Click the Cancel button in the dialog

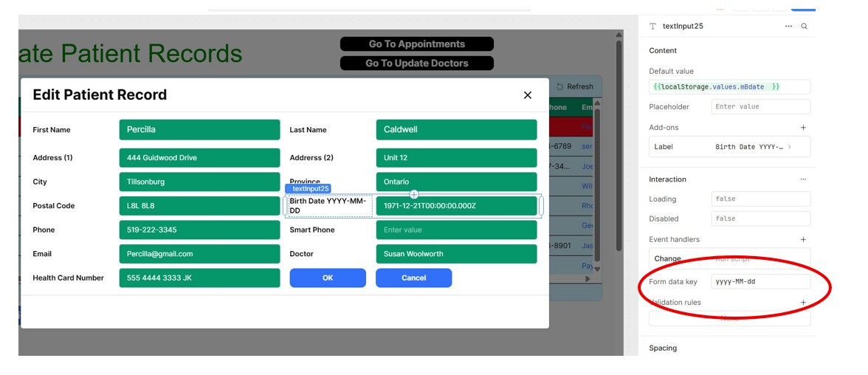(413, 278)
